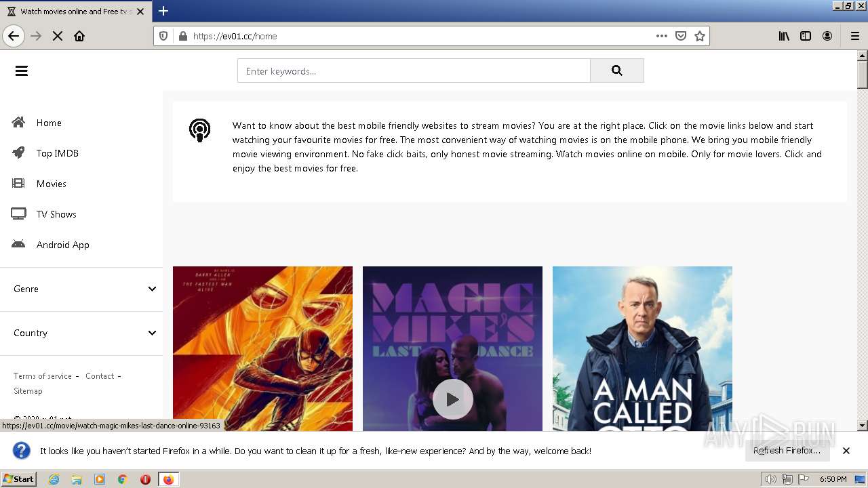Open the hamburger sidebar menu

(22, 70)
